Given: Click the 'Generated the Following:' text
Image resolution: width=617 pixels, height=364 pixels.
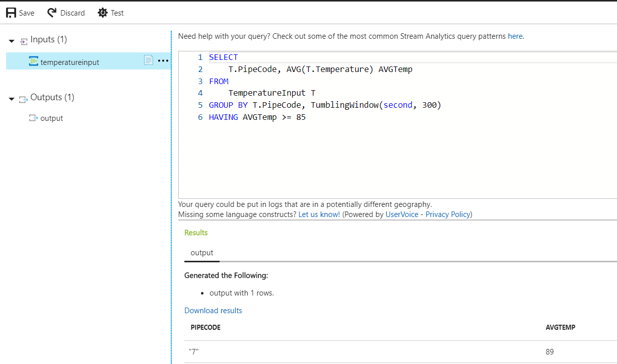Looking at the screenshot, I should click(226, 275).
